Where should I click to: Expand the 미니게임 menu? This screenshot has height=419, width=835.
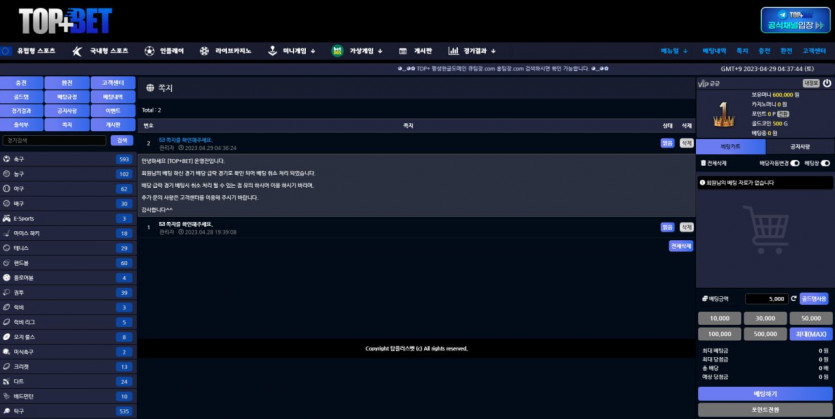298,50
